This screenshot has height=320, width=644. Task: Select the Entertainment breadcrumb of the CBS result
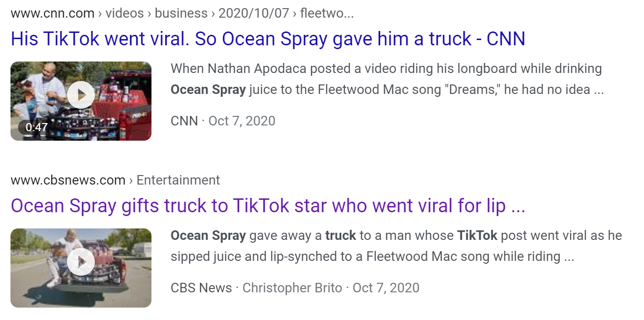178,180
